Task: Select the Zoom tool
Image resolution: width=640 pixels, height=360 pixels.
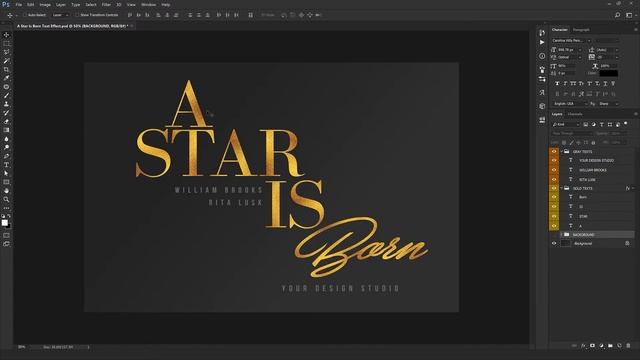Action: pyautogui.click(x=6, y=200)
